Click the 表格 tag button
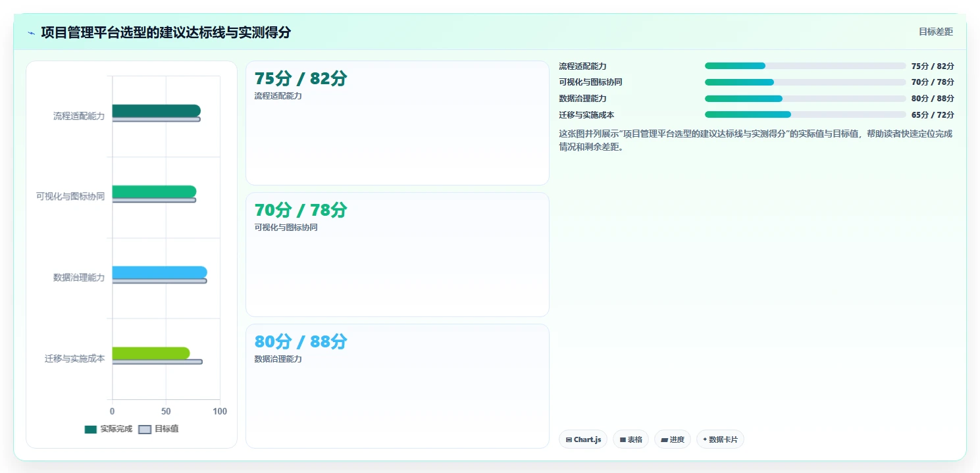 point(631,439)
